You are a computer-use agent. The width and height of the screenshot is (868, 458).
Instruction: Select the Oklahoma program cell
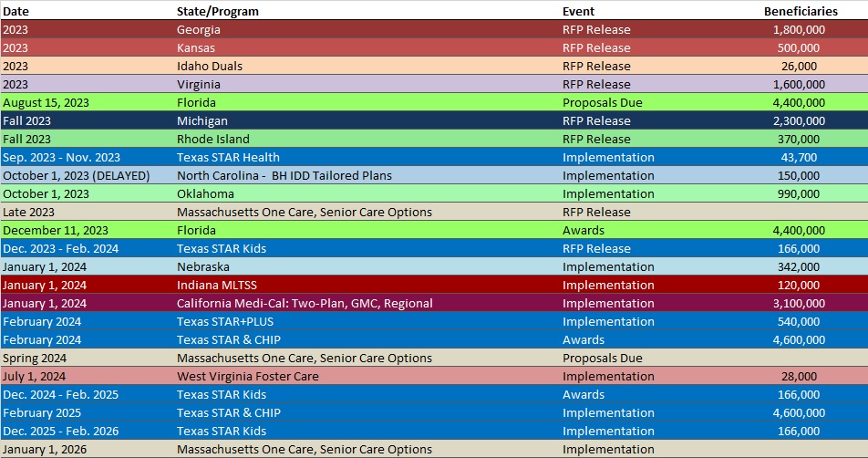[205, 193]
